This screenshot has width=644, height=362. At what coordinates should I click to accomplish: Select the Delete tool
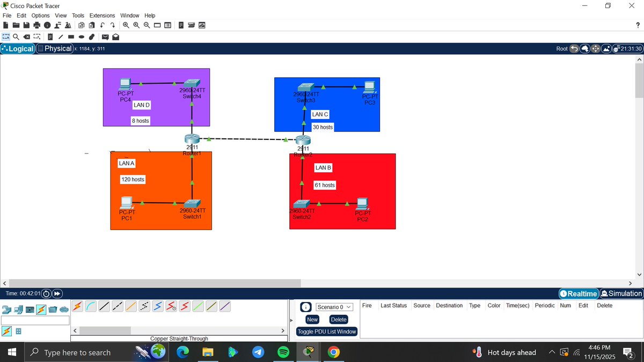[26, 36]
